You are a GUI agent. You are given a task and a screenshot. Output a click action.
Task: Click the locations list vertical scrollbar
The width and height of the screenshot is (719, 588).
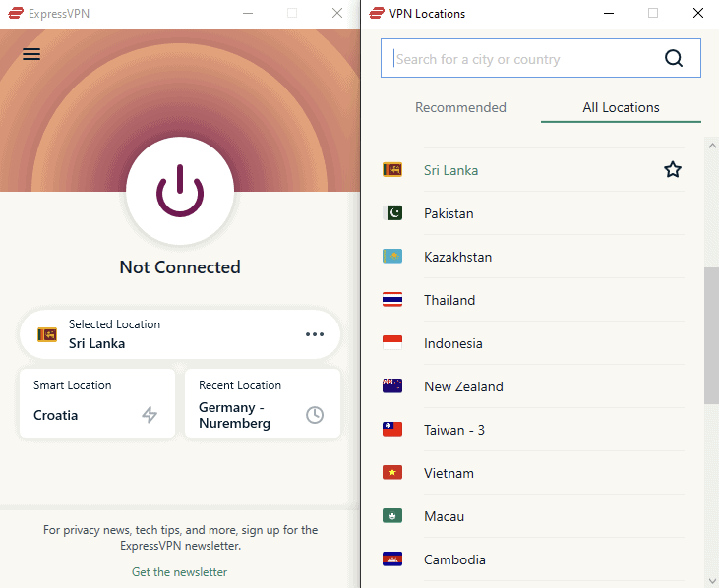(711, 334)
